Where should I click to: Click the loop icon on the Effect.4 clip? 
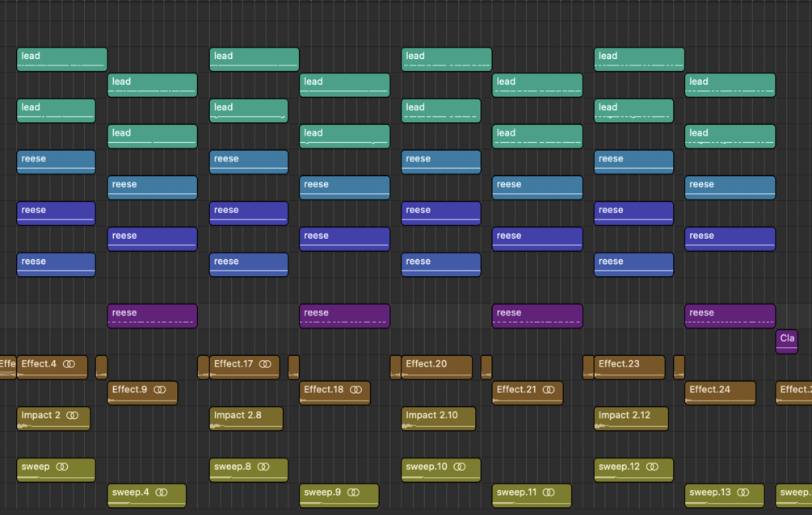tap(69, 364)
